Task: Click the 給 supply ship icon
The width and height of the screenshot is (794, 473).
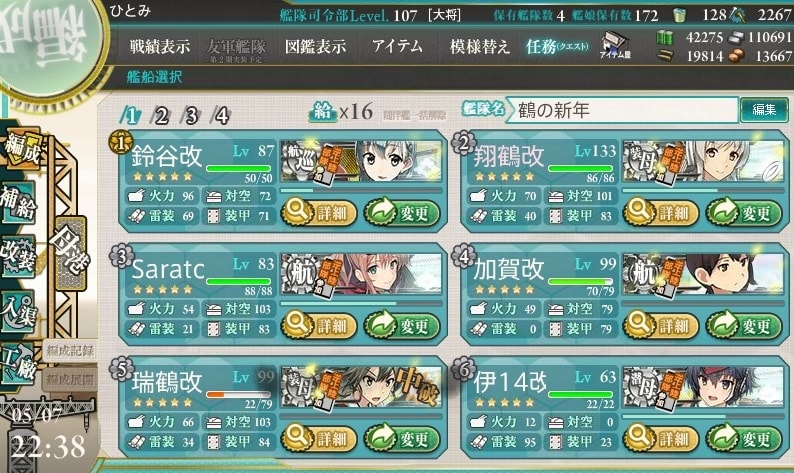Action: 322,111
